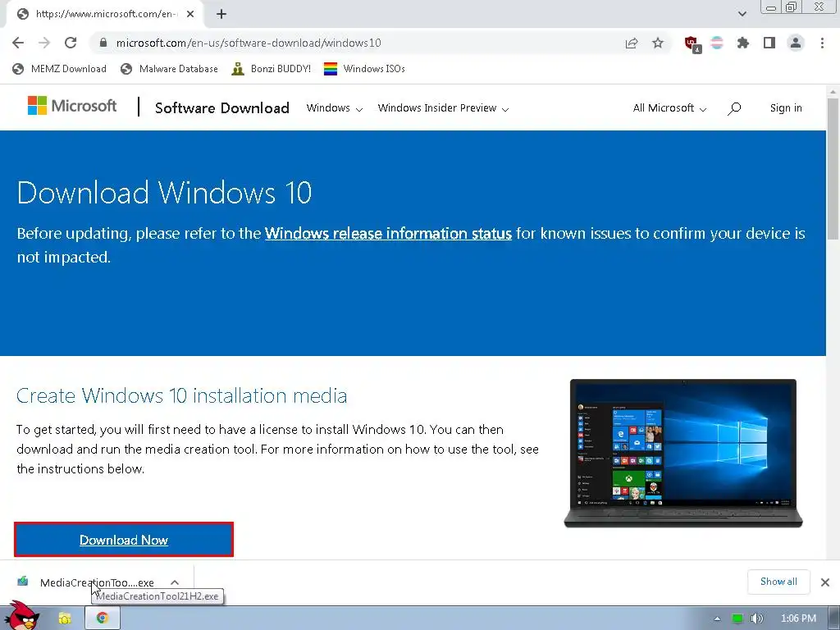Open the Malware Database bookmark
This screenshot has height=630, width=840.
[x=169, y=69]
